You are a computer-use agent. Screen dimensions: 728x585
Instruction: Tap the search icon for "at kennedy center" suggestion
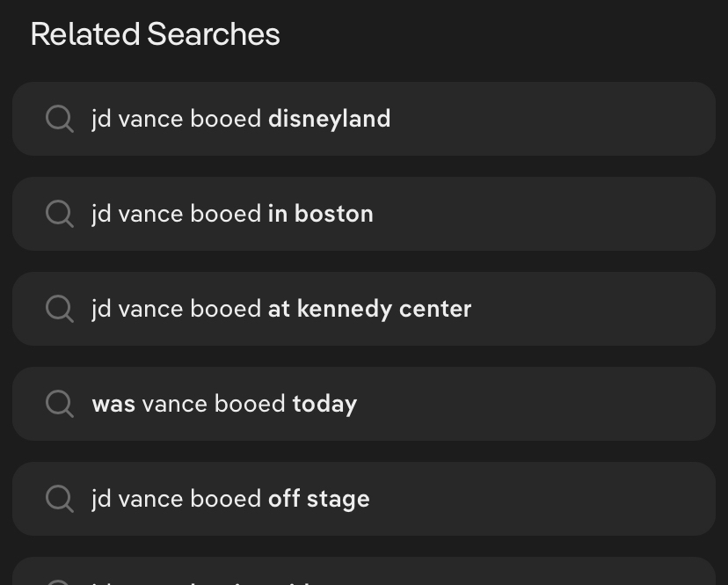[x=59, y=309]
